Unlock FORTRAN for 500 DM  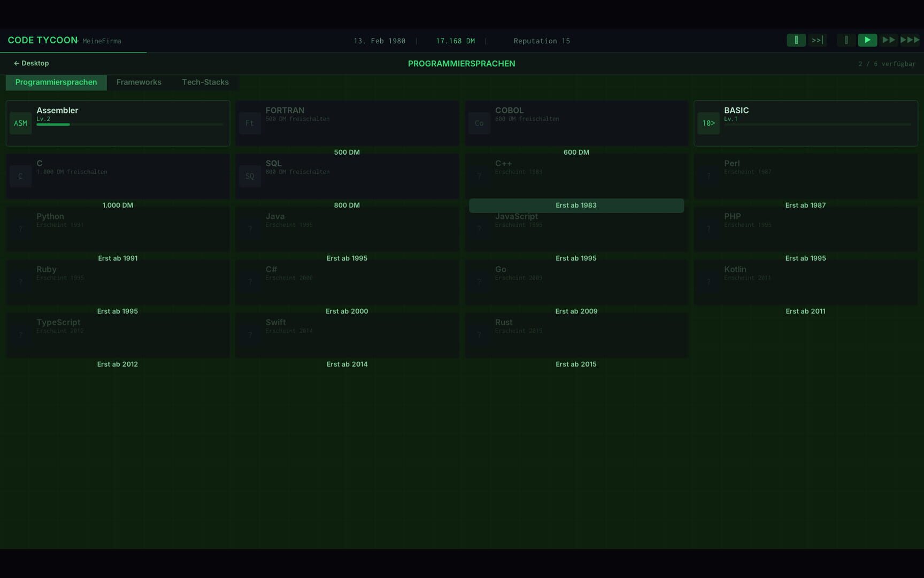(x=347, y=152)
